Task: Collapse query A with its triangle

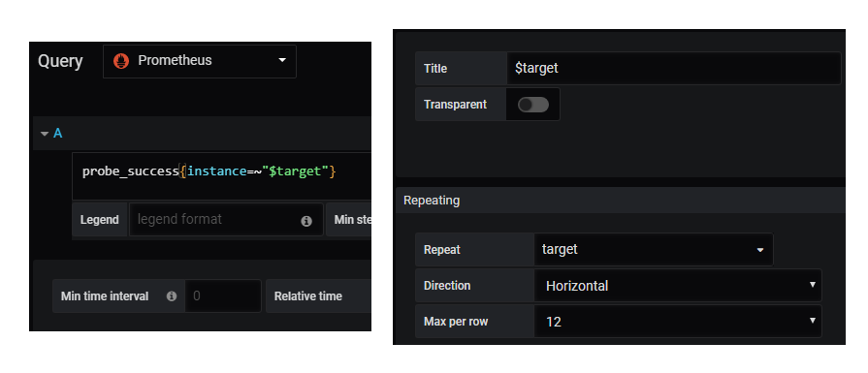Action: 45,134
